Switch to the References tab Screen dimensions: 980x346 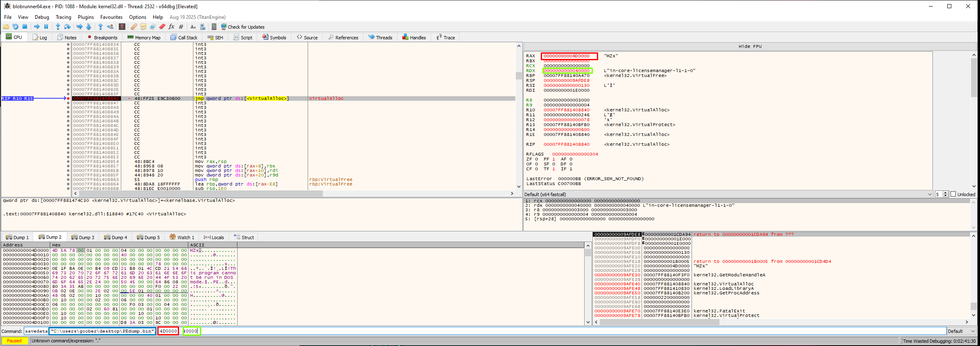click(x=343, y=37)
